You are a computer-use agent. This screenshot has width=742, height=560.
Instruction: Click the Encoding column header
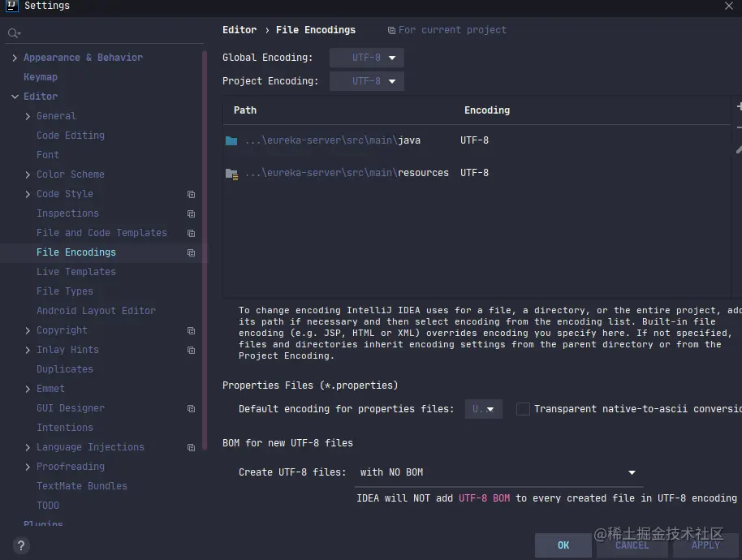[487, 110]
